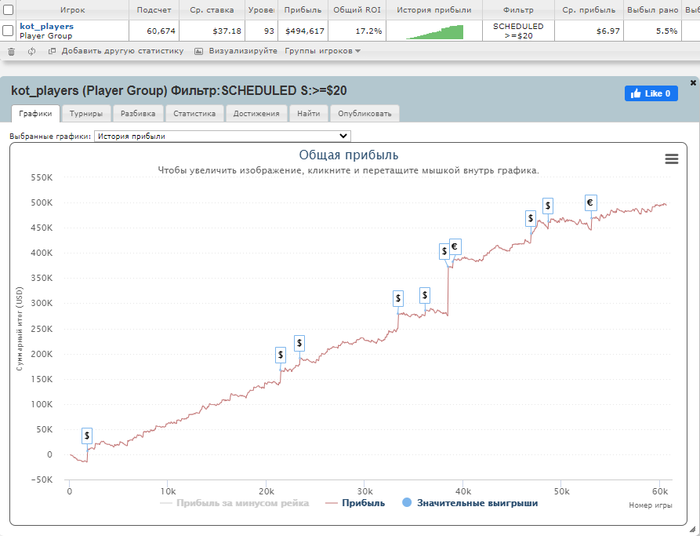Sort by the Ср. ставка column header
700x536 pixels.
pyautogui.click(x=212, y=10)
